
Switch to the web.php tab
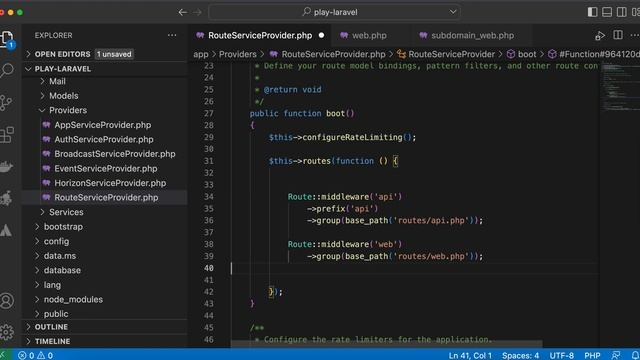coord(369,36)
